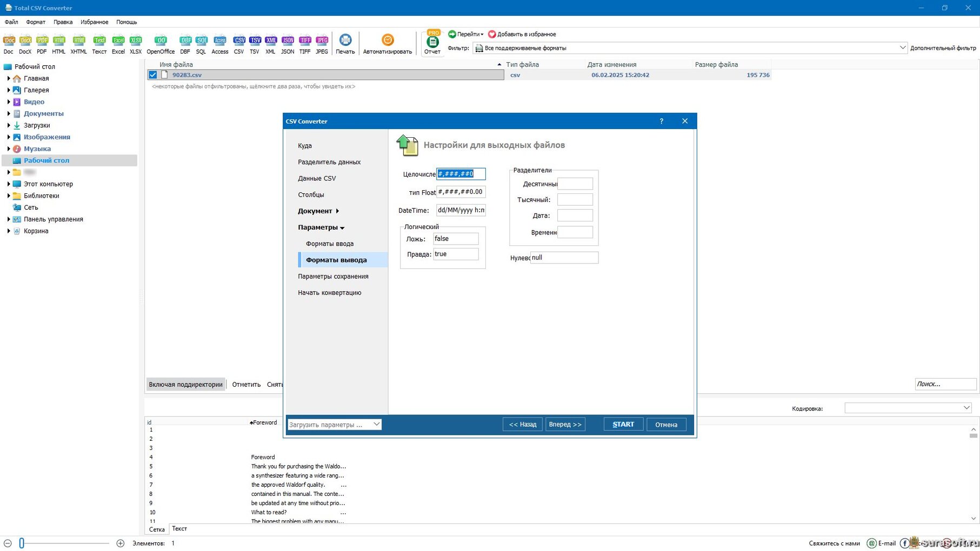
Task: Focus the Поиск search box
Action: click(x=945, y=384)
